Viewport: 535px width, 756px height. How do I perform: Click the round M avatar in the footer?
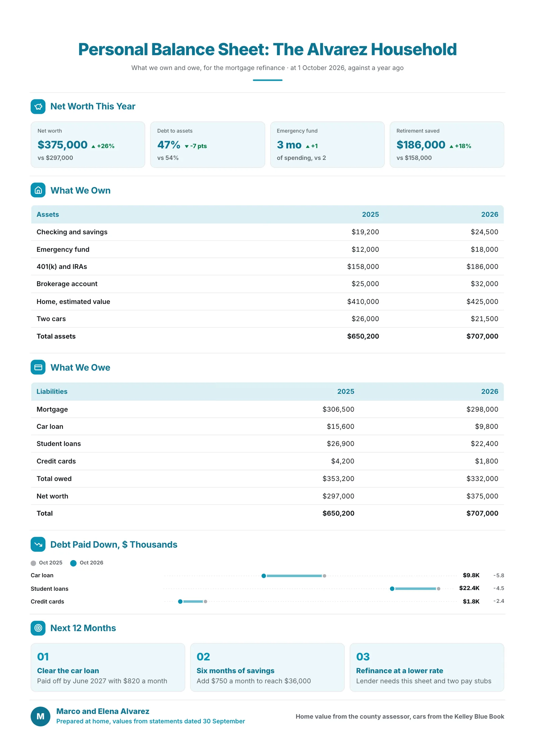click(40, 716)
